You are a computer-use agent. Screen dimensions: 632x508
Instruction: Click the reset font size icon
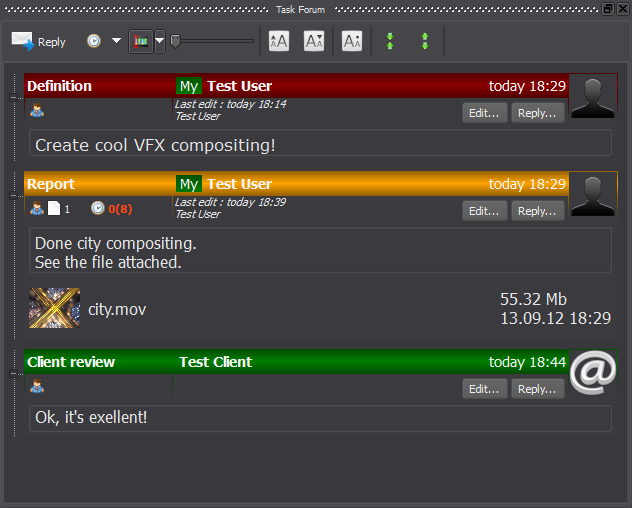(352, 41)
